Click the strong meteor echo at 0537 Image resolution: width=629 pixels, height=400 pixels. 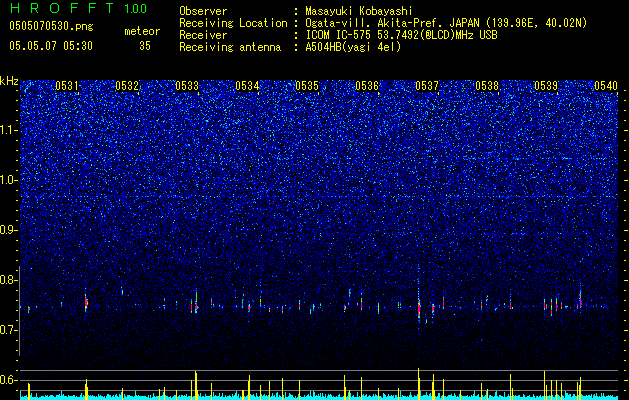pos(419,307)
